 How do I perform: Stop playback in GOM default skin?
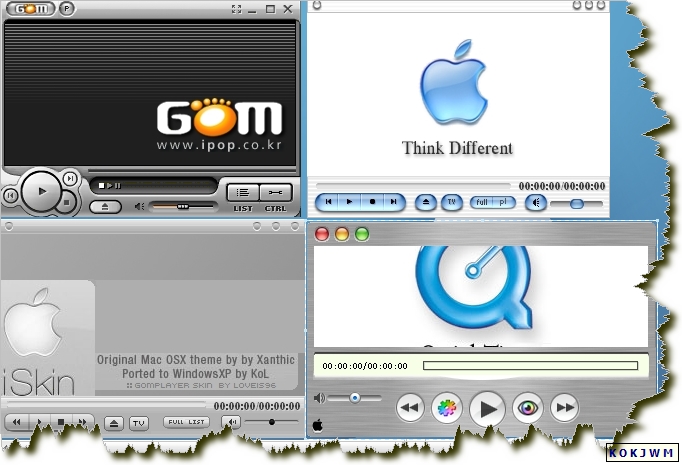pyautogui.click(x=67, y=202)
